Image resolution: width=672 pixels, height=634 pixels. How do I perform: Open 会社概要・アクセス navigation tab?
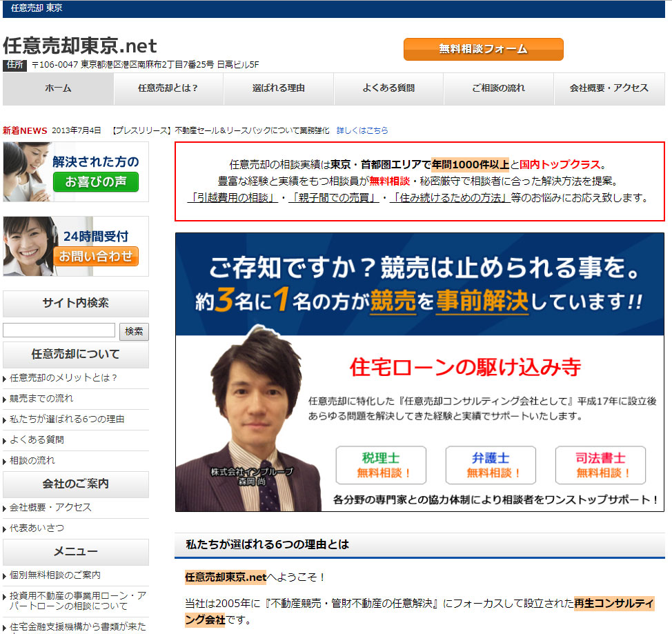pos(609,88)
